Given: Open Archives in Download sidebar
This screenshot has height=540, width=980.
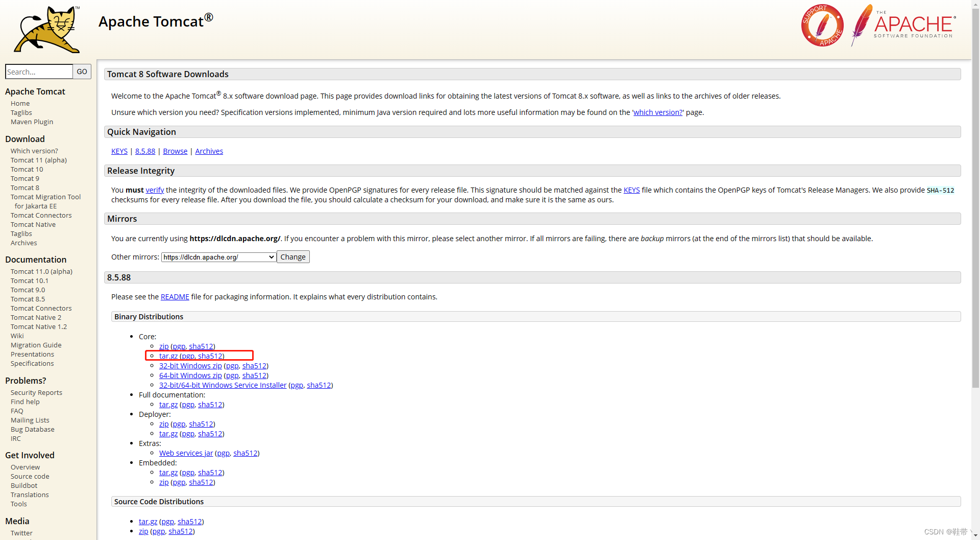Looking at the screenshot, I should (x=23, y=243).
